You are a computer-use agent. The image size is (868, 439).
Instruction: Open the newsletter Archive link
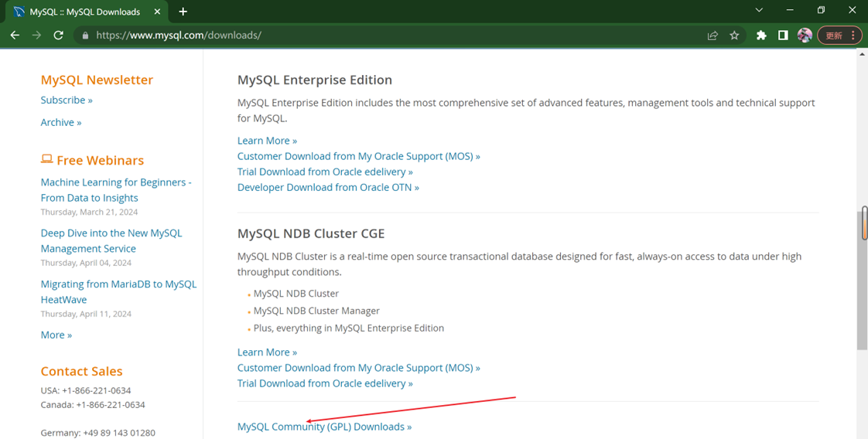coord(61,122)
